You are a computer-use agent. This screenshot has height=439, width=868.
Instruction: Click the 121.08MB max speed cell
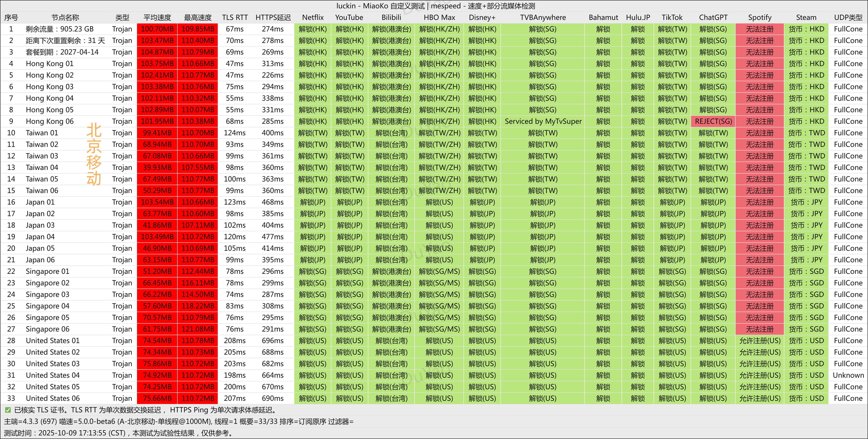pos(198,329)
